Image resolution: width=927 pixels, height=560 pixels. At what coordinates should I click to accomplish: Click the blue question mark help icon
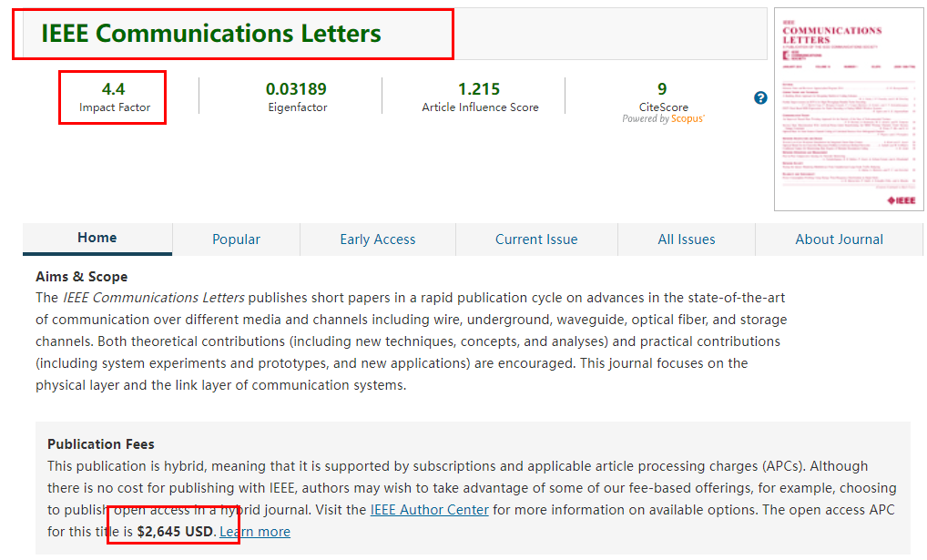click(x=760, y=98)
